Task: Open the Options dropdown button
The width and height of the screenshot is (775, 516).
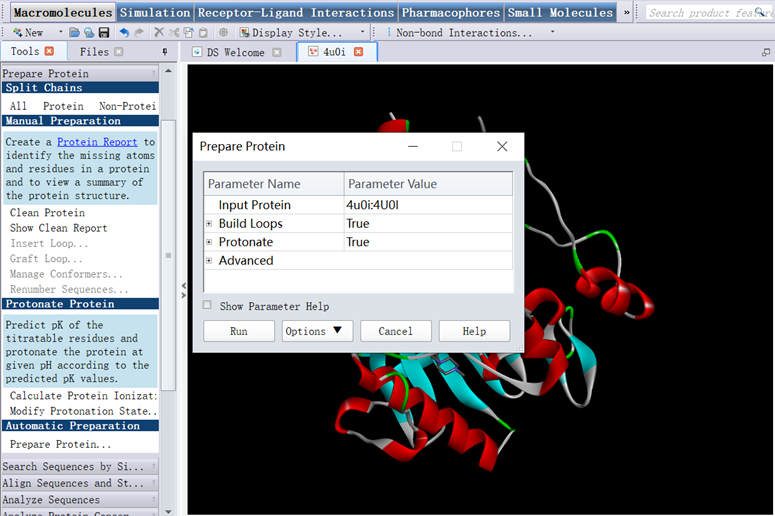Action: pyautogui.click(x=317, y=331)
